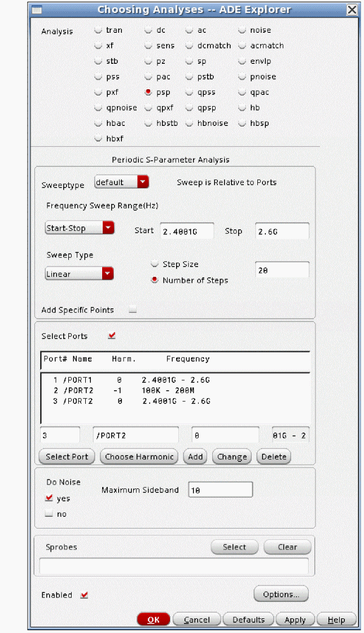364x633 pixels.
Task: Click the Sprobes Select button
Action: tap(234, 547)
